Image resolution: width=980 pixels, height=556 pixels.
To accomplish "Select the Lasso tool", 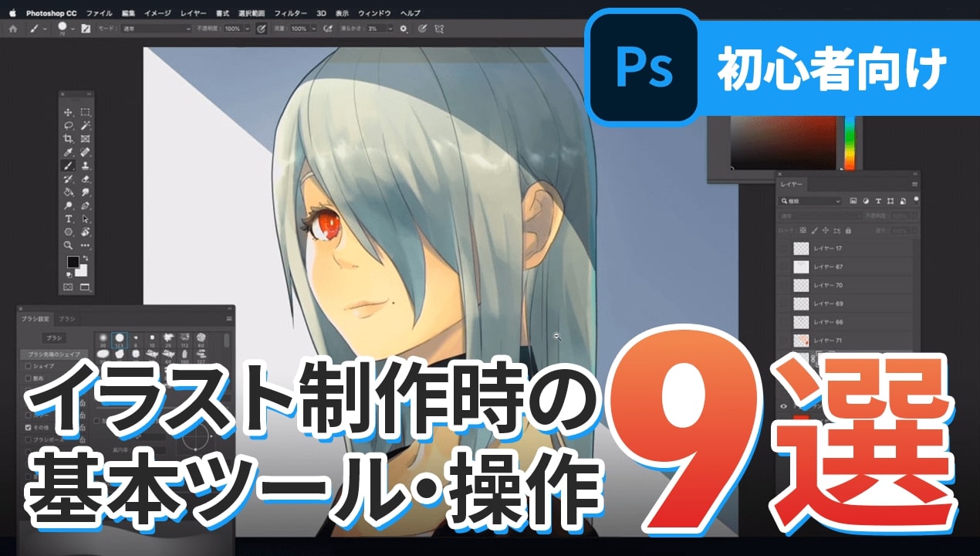I will (69, 126).
